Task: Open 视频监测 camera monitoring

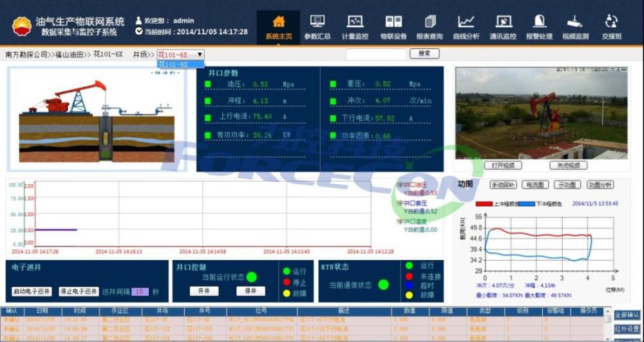Action: (575, 27)
